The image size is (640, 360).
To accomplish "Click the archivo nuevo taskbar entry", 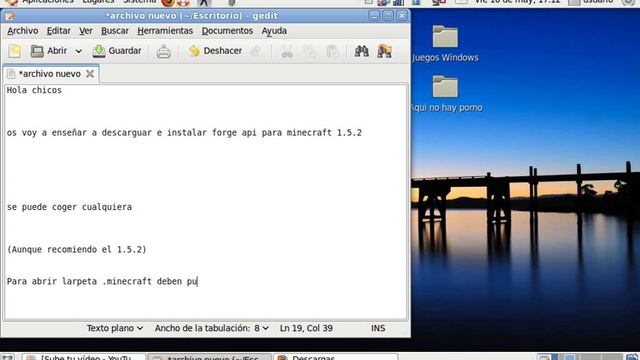I will coord(209,357).
